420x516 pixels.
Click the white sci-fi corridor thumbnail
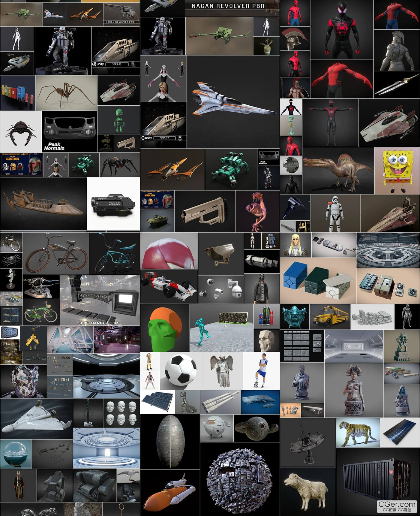point(354,346)
